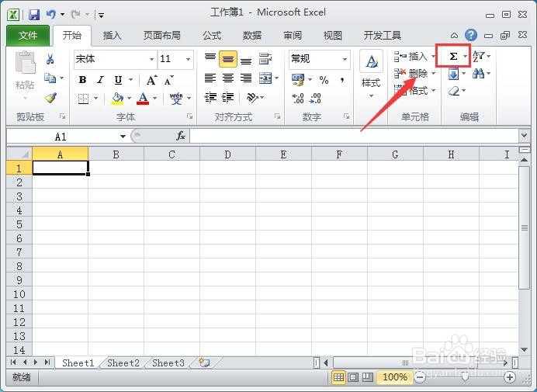Image resolution: width=537 pixels, height=392 pixels.
Task: Click the text orientation icon
Action: (x=252, y=98)
